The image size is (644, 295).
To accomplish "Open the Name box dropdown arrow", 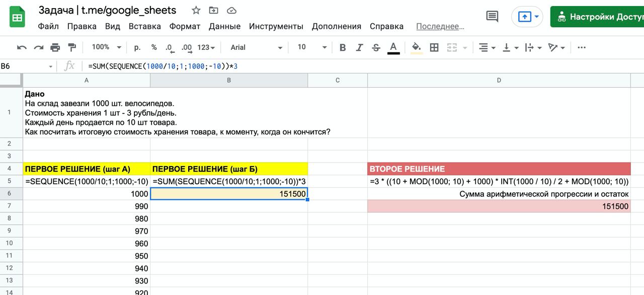I will pos(50,66).
